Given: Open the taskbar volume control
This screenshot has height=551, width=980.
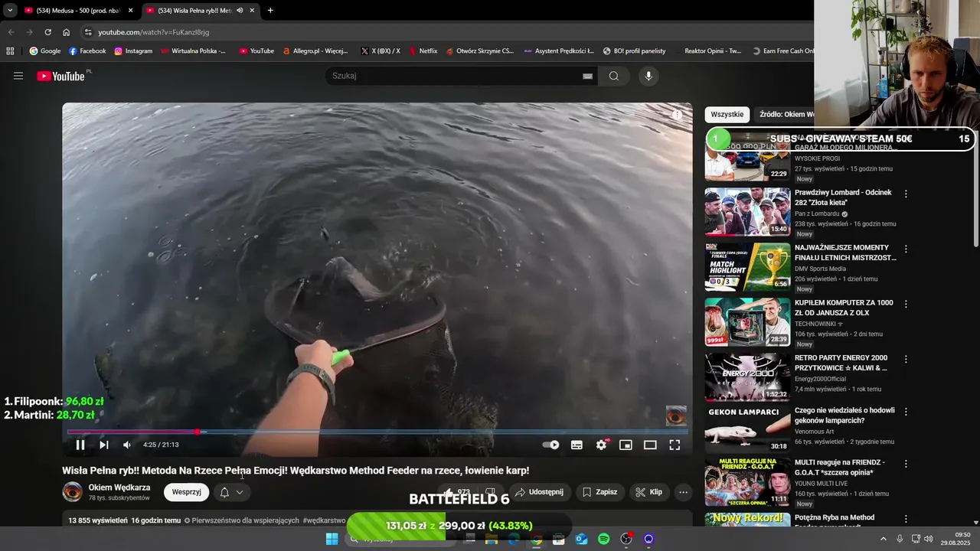Looking at the screenshot, I should (929, 539).
